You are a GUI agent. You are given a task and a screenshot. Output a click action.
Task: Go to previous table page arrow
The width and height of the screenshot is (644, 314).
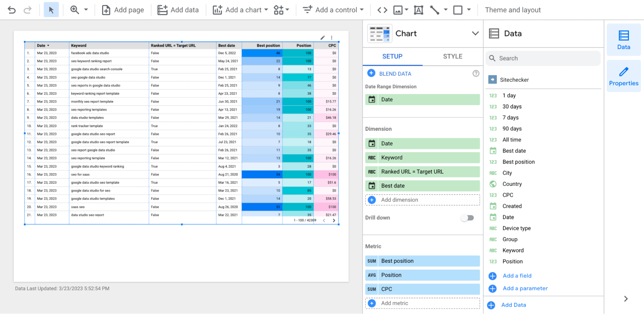tap(324, 221)
